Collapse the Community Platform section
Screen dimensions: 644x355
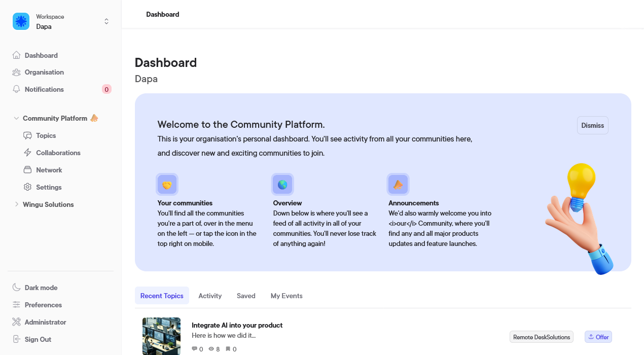pyautogui.click(x=17, y=118)
